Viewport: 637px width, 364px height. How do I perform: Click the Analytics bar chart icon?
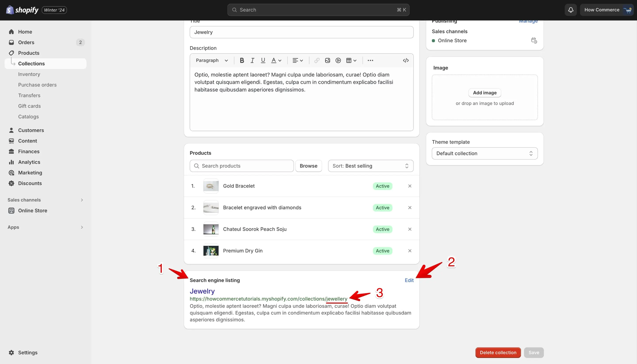coord(11,162)
